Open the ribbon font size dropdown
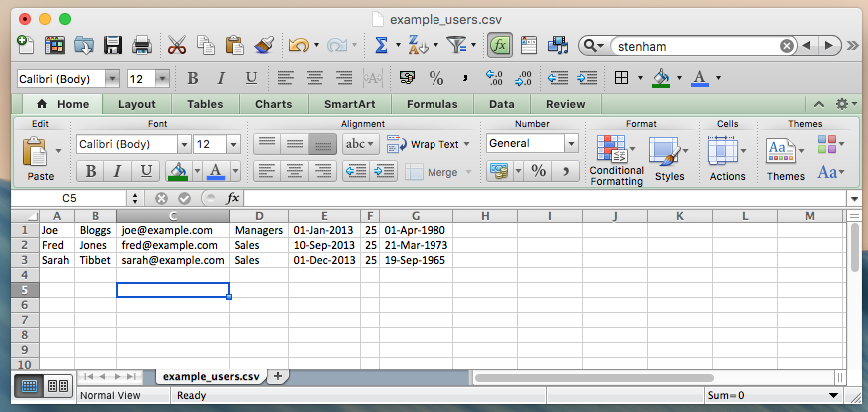 238,144
